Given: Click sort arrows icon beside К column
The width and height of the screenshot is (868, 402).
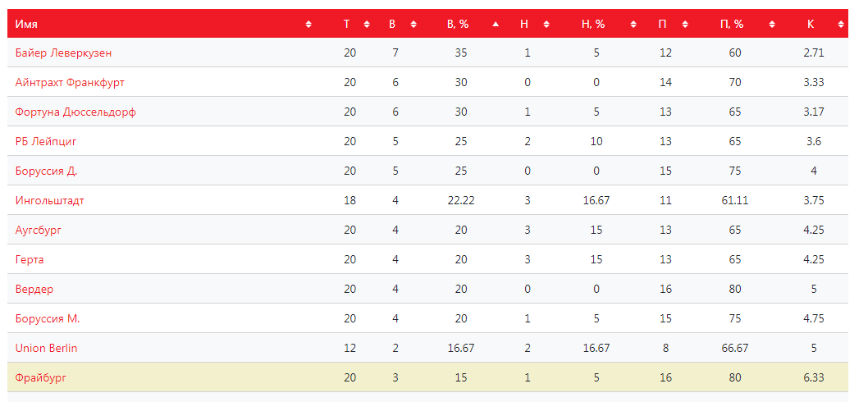Looking at the screenshot, I should 841,25.
